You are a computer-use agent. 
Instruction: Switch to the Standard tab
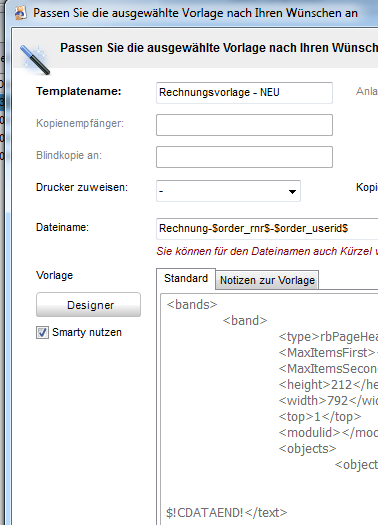click(186, 279)
